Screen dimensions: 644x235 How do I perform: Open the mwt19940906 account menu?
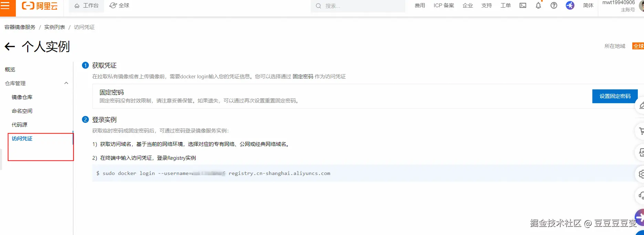tap(622, 6)
